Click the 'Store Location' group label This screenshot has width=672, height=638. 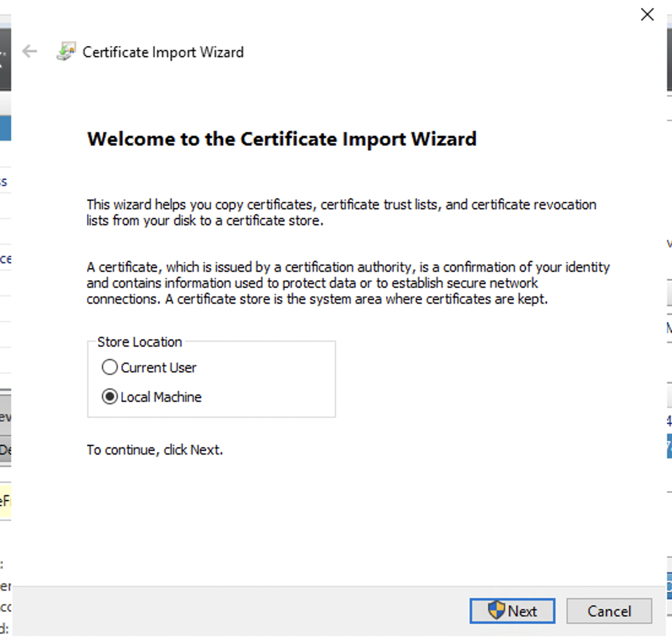(x=140, y=342)
